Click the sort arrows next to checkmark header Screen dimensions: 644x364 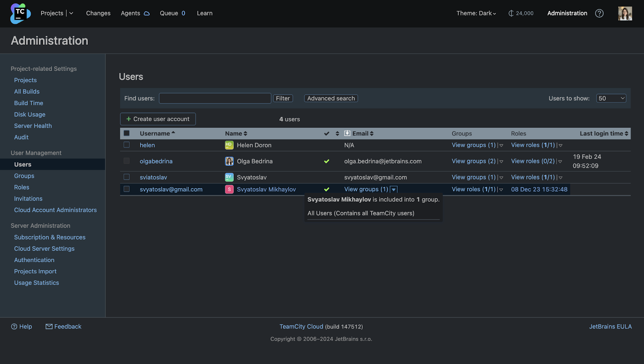337,134
